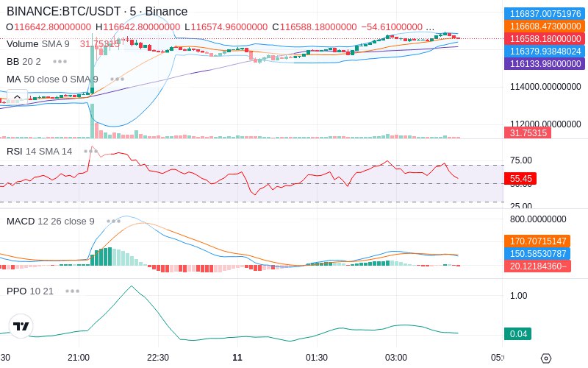Click the red 116588.18 current price label
Image resolution: width=588 pixels, height=368 pixels.
pos(545,39)
